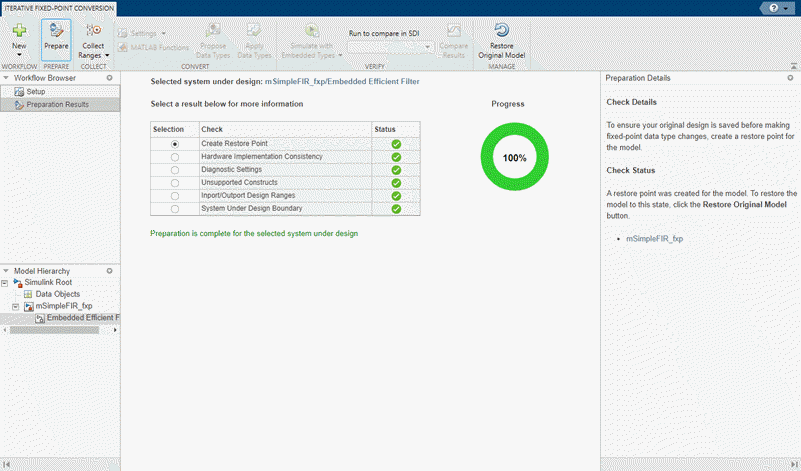Select the Create Restore Point radio button

[x=175, y=145]
